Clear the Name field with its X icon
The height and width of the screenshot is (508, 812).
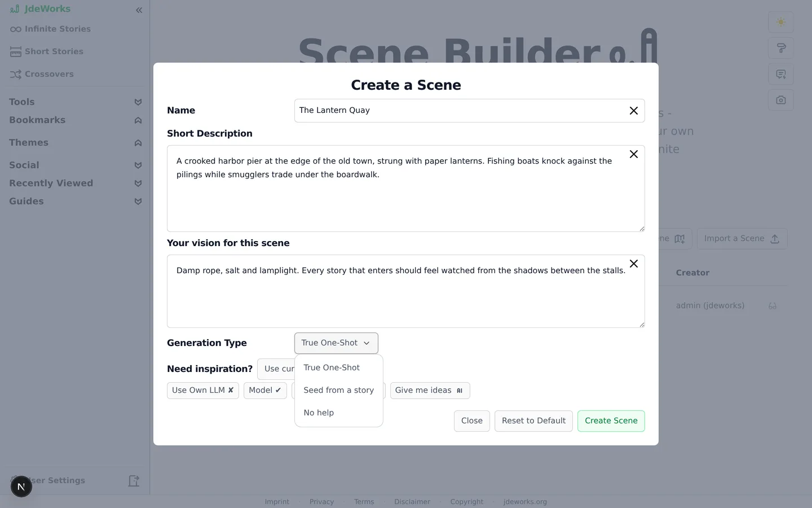(634, 111)
